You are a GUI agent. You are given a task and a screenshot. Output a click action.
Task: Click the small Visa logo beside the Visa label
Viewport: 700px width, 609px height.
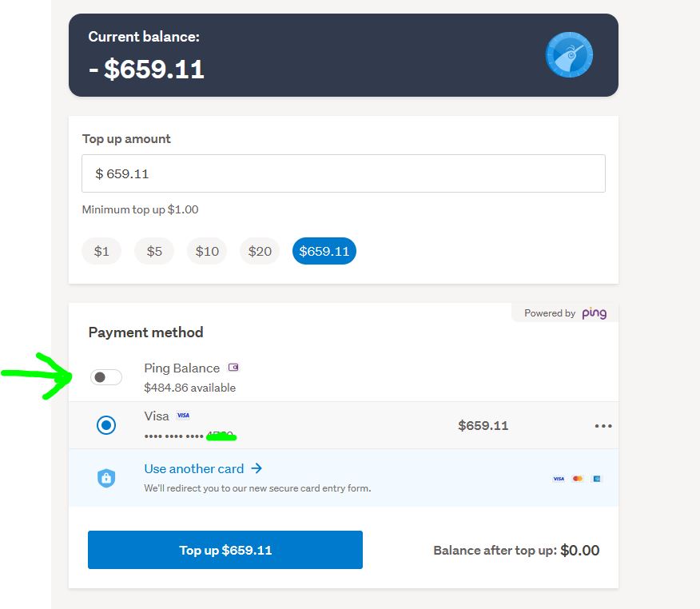click(183, 416)
